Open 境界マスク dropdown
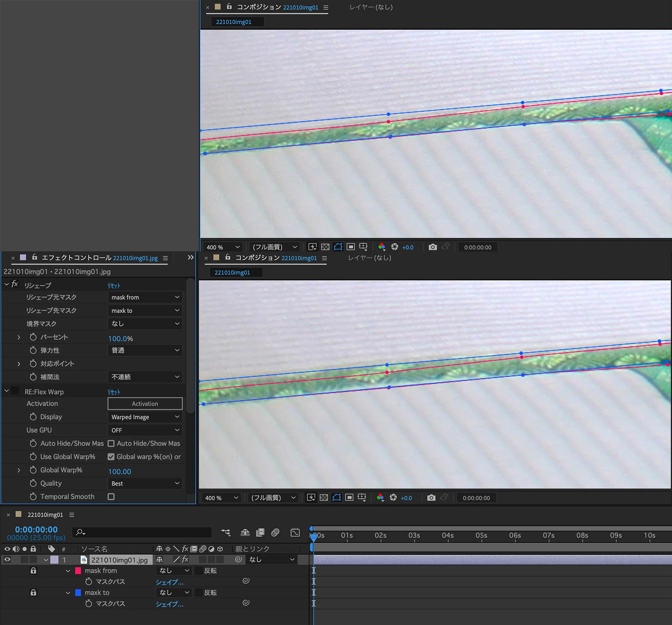This screenshot has height=625, width=672. (145, 324)
